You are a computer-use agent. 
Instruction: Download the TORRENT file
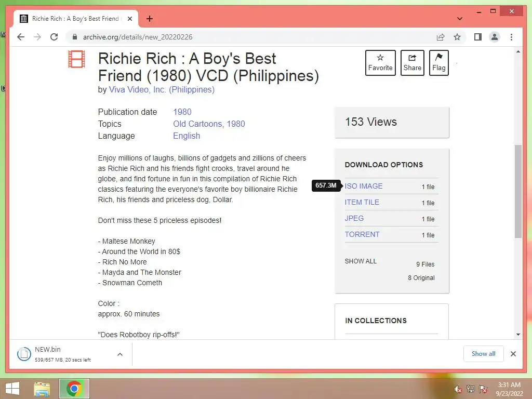(x=362, y=234)
